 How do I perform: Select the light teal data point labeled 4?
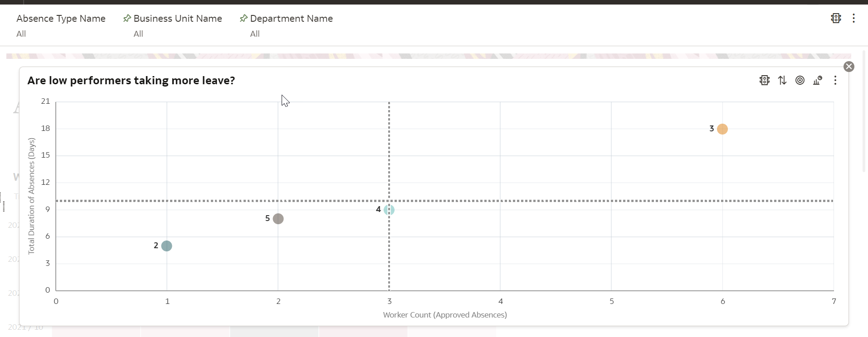[389, 210]
